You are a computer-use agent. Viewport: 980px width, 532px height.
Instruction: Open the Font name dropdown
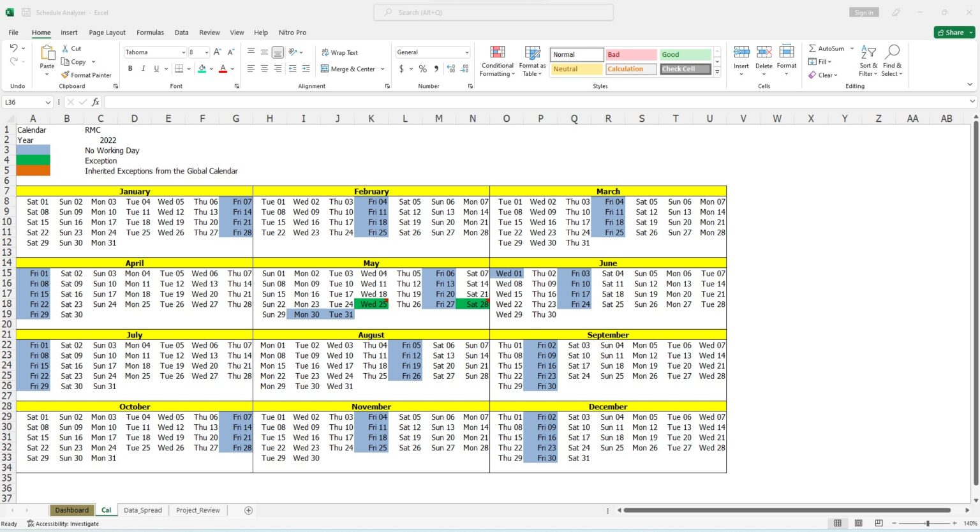point(184,52)
